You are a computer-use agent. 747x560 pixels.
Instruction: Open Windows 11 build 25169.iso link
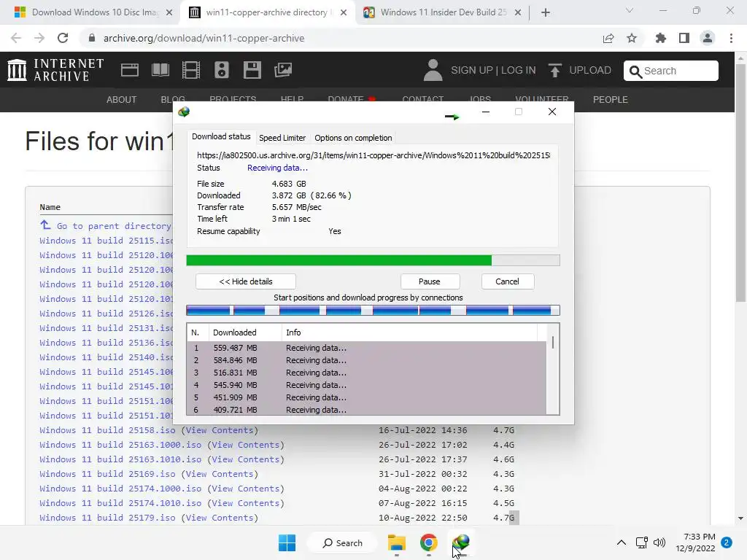(x=107, y=474)
